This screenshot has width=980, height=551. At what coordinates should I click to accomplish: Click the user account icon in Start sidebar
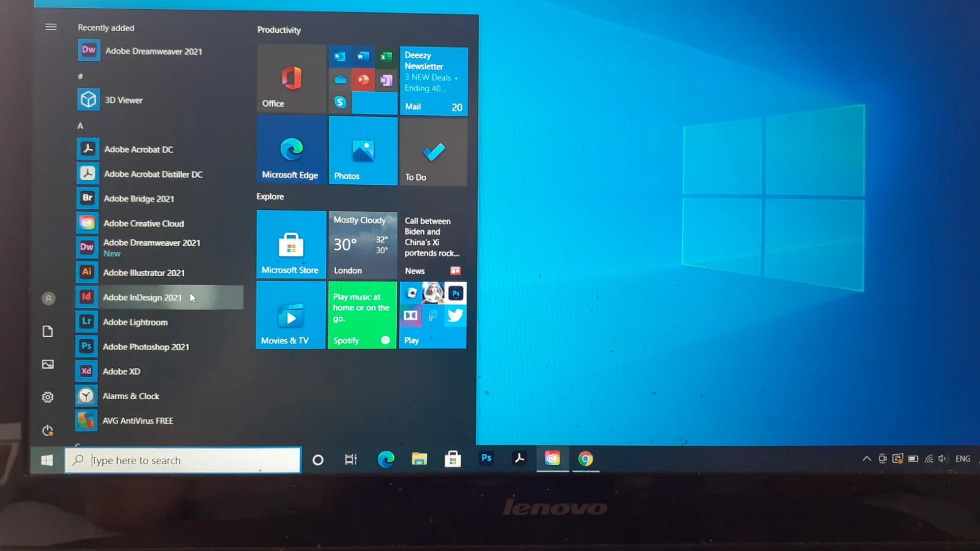tap(48, 299)
